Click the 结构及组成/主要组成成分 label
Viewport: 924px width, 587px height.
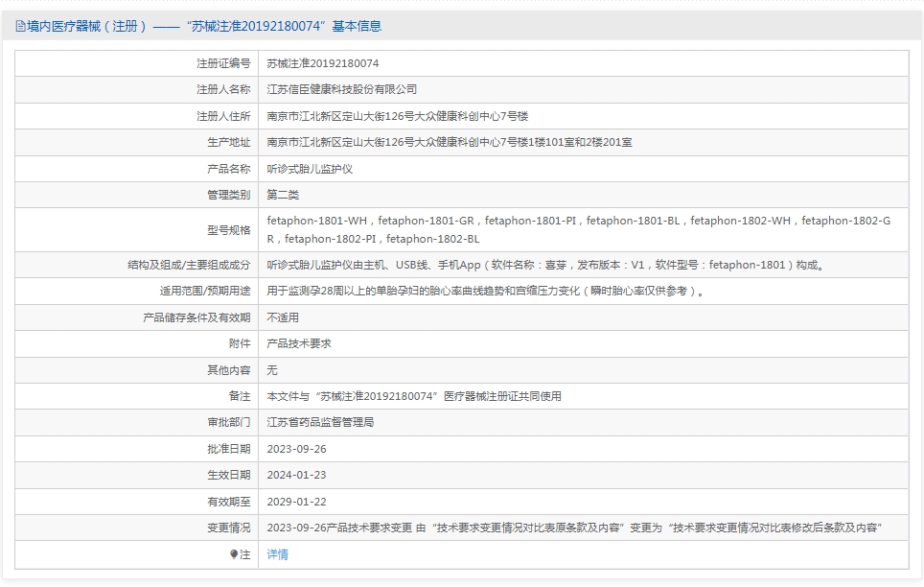(x=189, y=266)
